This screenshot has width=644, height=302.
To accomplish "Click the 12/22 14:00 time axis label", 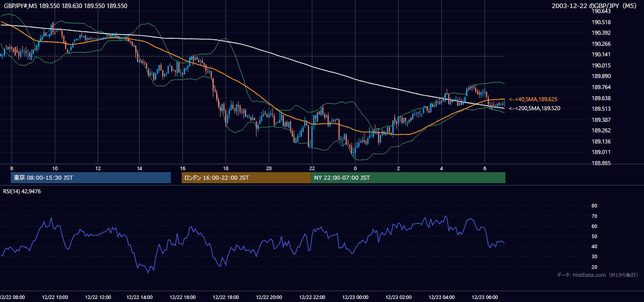I will click(140, 297).
